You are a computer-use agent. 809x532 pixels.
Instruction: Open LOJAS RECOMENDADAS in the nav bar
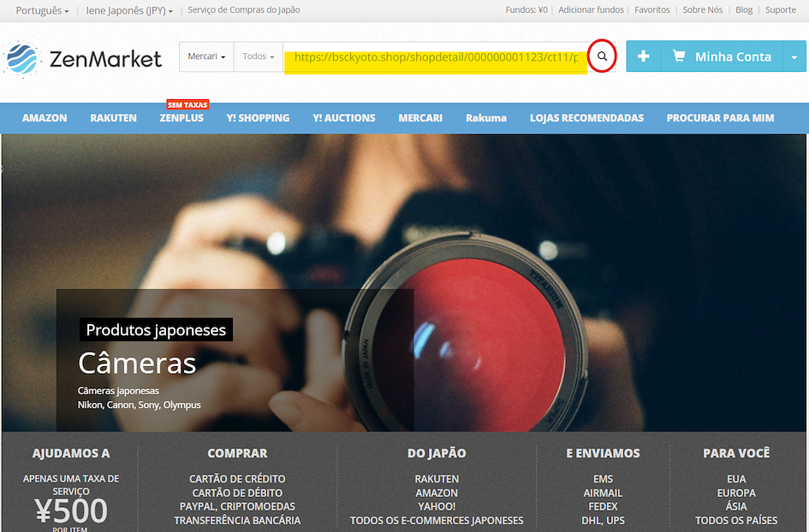click(x=586, y=118)
